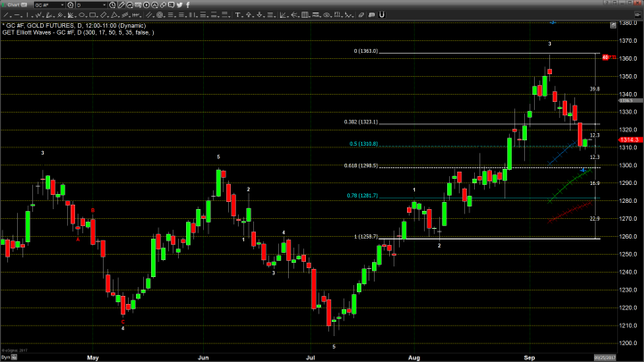Click the chart settings icon near 1380.0 scale
Screen dimensions: 644x362
[x=613, y=25]
